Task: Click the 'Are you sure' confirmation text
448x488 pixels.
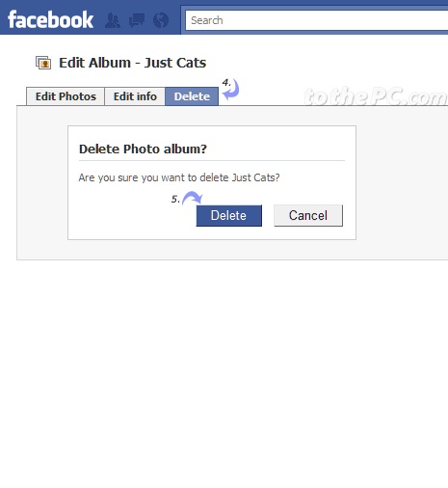Action: [x=179, y=177]
